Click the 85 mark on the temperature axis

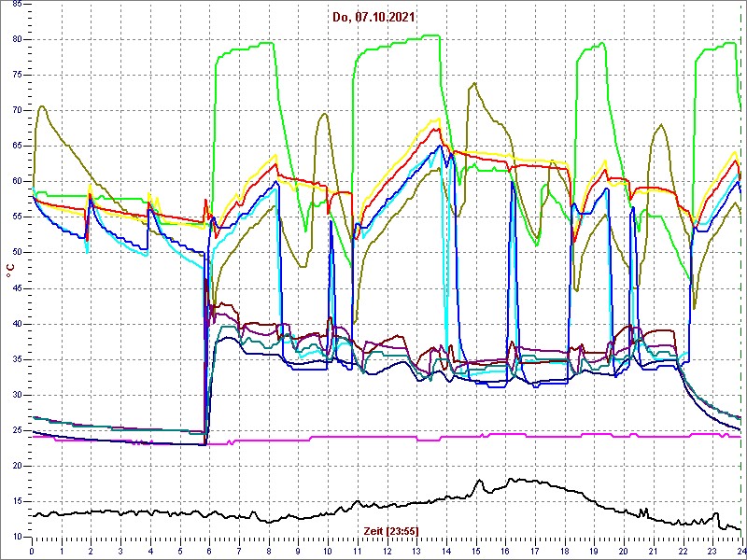point(17,5)
